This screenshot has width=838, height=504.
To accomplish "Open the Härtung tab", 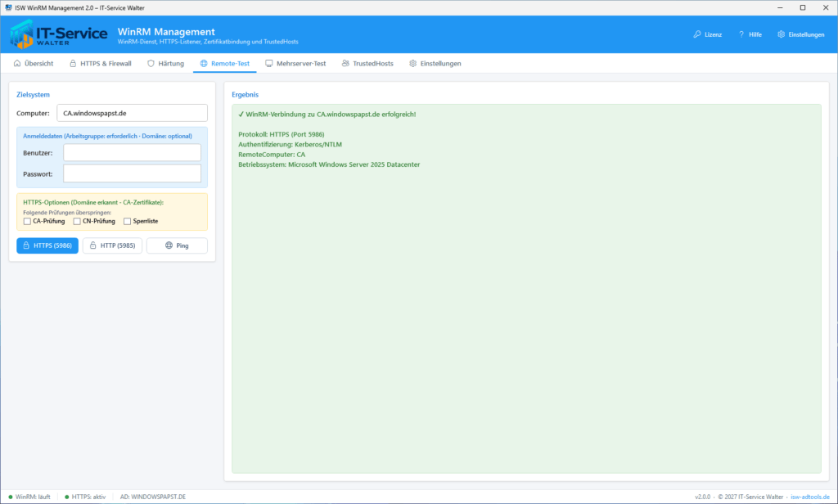I will [x=165, y=63].
